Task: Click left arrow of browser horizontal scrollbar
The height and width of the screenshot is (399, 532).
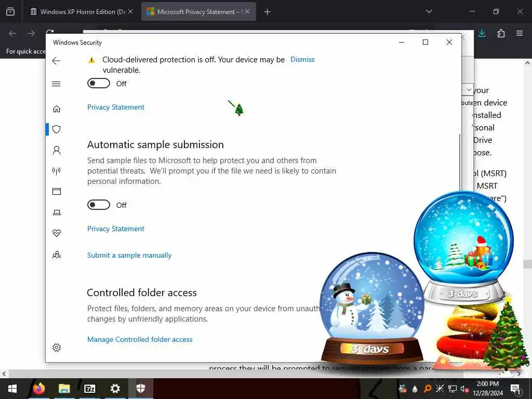Action: click(x=4, y=374)
